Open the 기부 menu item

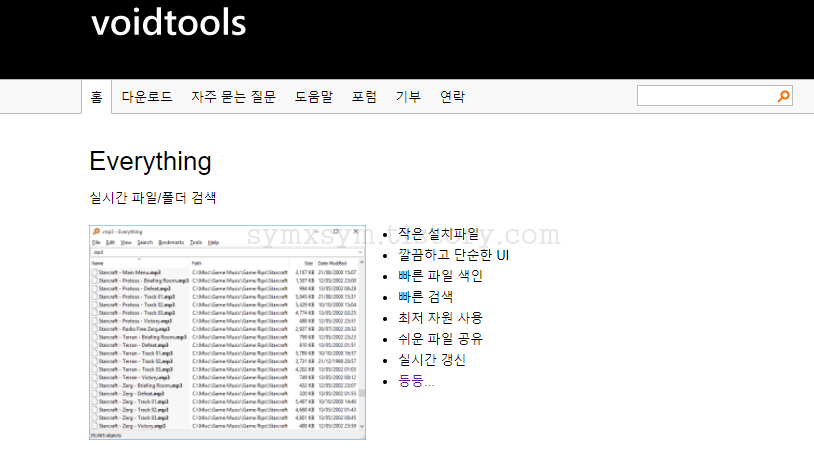tap(408, 97)
